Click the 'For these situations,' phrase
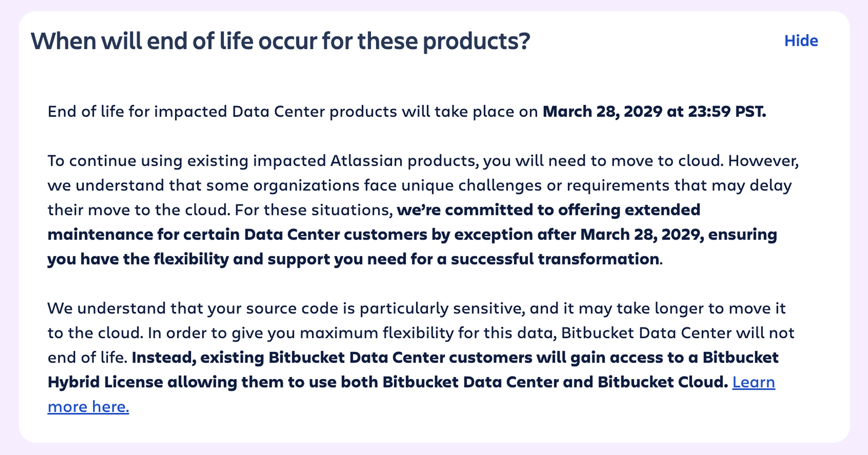The height and width of the screenshot is (455, 868). 313,210
